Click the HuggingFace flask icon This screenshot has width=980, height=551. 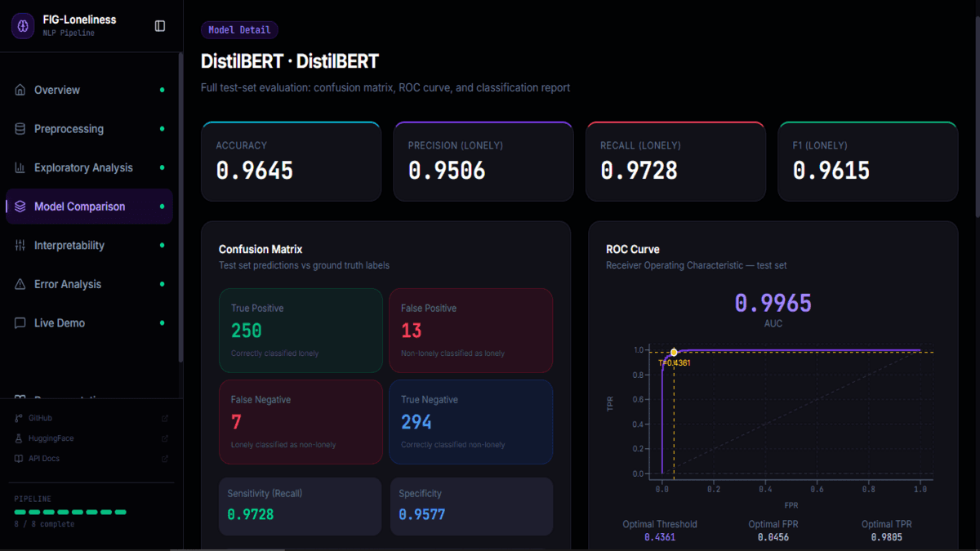coord(19,438)
